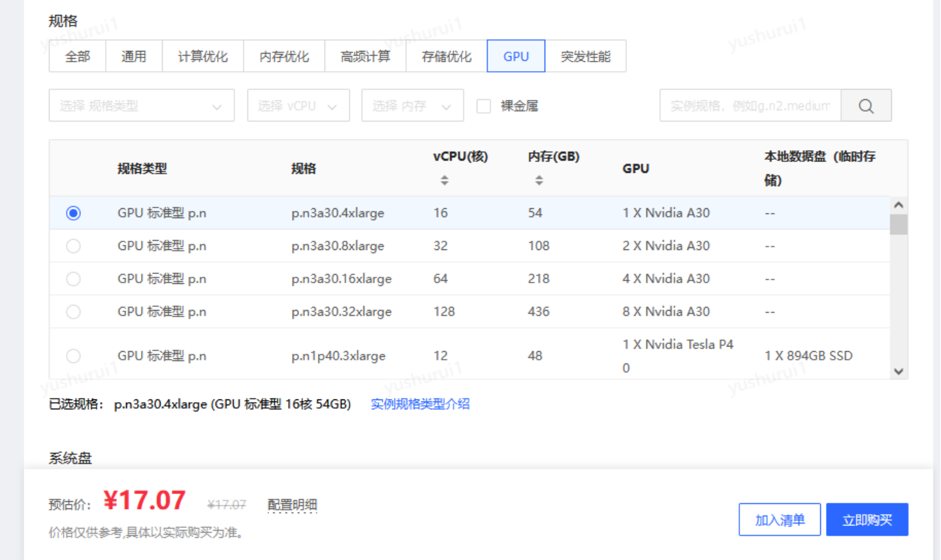Click the 加入清单 button

779,519
